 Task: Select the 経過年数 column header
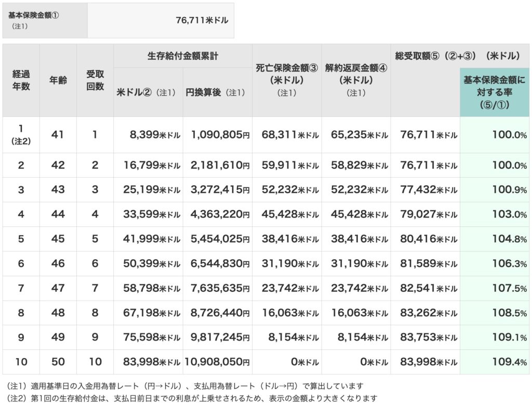[21, 80]
